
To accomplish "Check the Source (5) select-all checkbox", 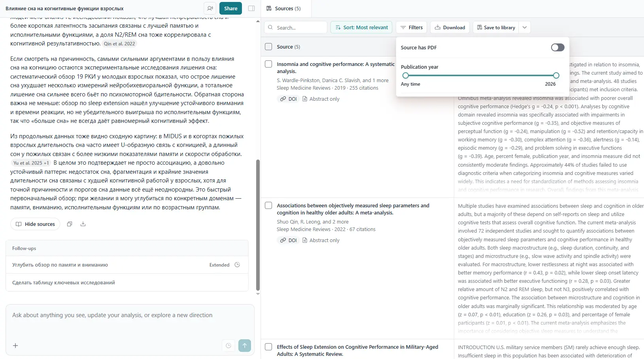I will [268, 47].
